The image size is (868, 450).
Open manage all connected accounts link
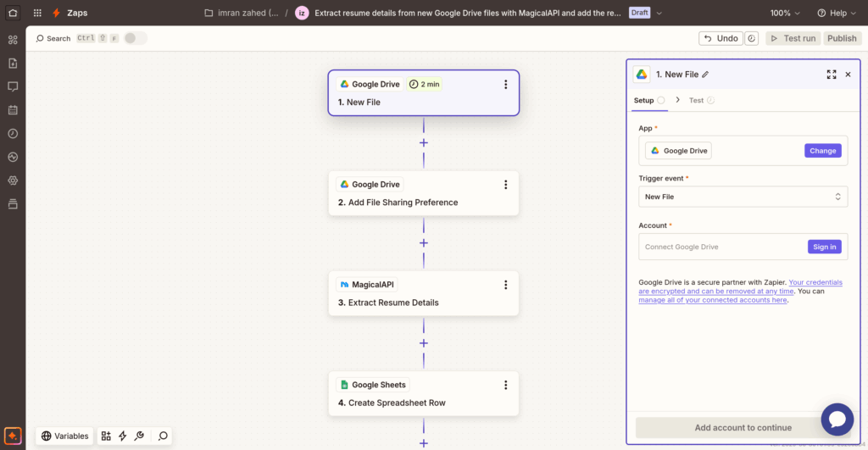pos(712,300)
